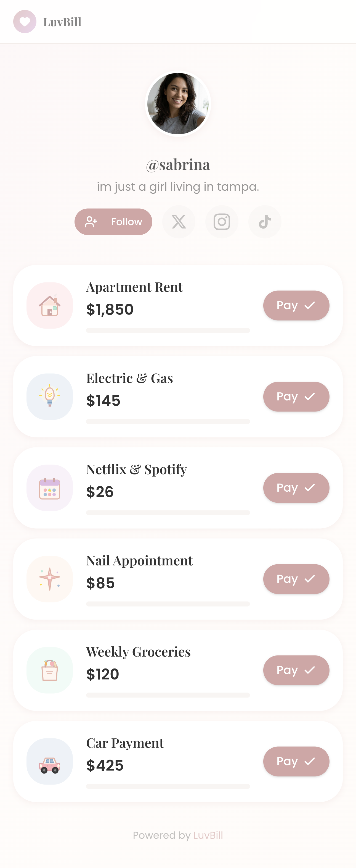Open the X (Twitter) profile link
This screenshot has height=868, width=356.
tap(179, 222)
